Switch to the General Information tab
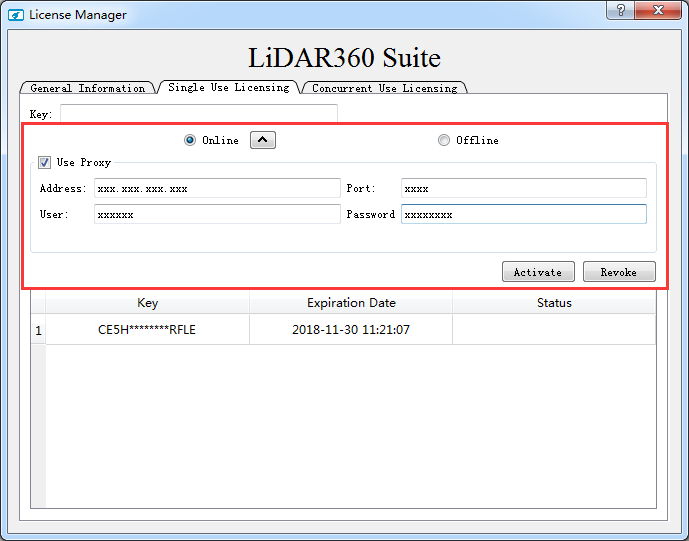Viewport: 689px width, 541px height. point(87,88)
